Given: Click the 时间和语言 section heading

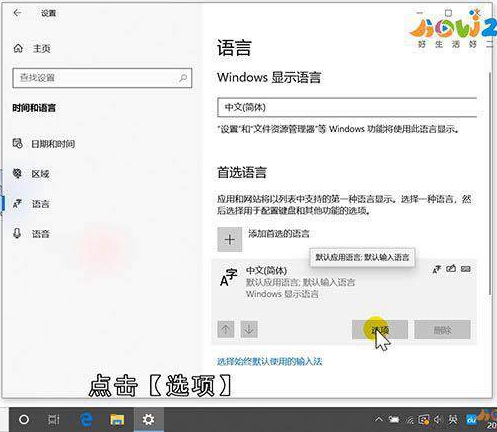Looking at the screenshot, I should click(34, 108).
